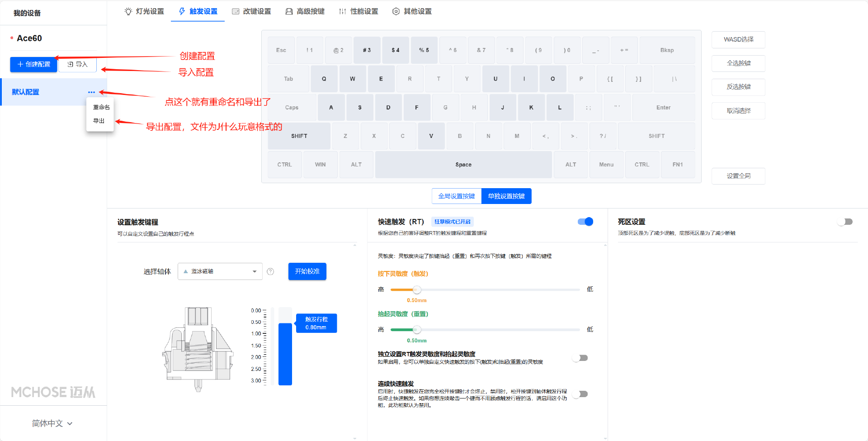The height and width of the screenshot is (441, 868).
Task: Select the J key on virtual keyboard
Action: click(503, 107)
